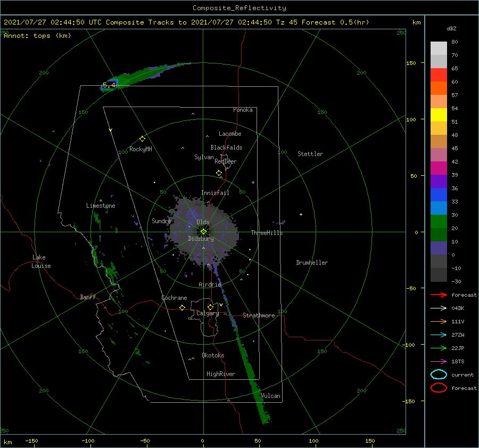The height and width of the screenshot is (448, 479).
Task: Click the dBZ scale heading
Action: tap(451, 28)
